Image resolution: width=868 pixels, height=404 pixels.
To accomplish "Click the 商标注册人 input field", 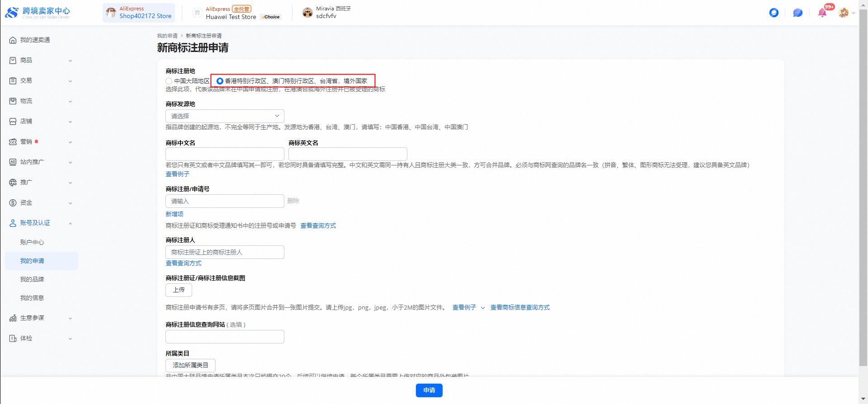I will pyautogui.click(x=225, y=252).
